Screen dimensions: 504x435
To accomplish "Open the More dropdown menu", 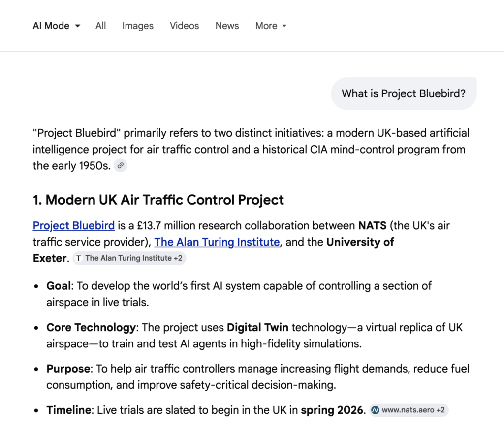I will tap(271, 26).
